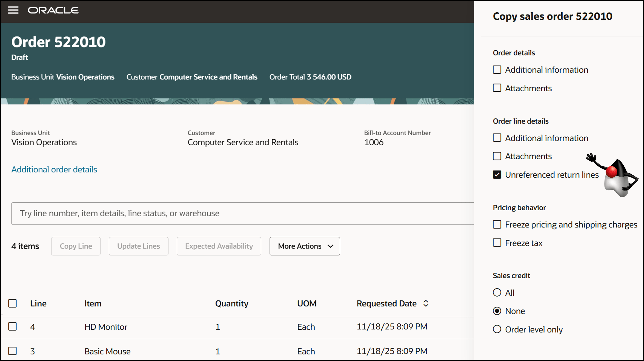Click the Update Lines button
The width and height of the screenshot is (644, 361).
click(139, 246)
